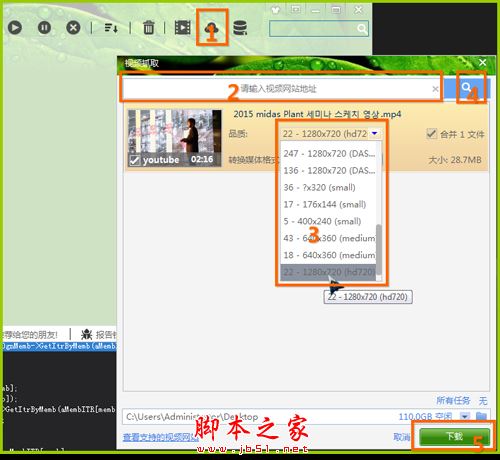The width and height of the screenshot is (500, 460).
Task: Click the quality list scrollbar
Action: 379,250
